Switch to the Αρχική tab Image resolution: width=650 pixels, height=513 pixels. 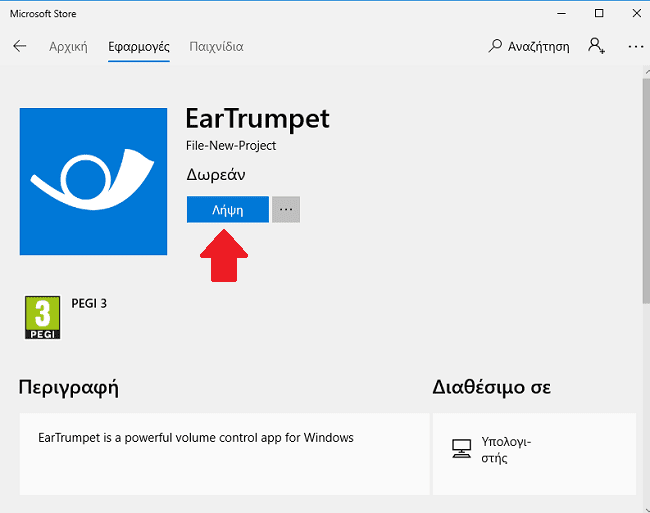68,46
